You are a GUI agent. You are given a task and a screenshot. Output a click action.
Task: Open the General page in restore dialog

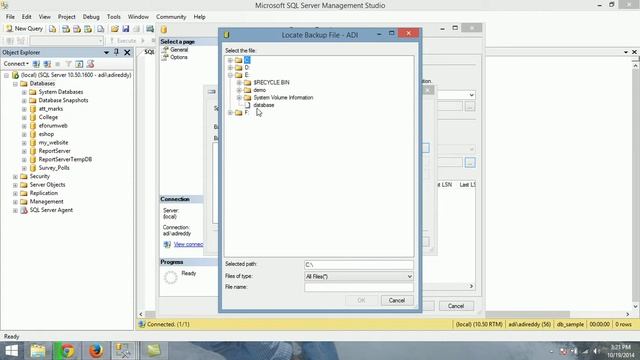point(179,50)
